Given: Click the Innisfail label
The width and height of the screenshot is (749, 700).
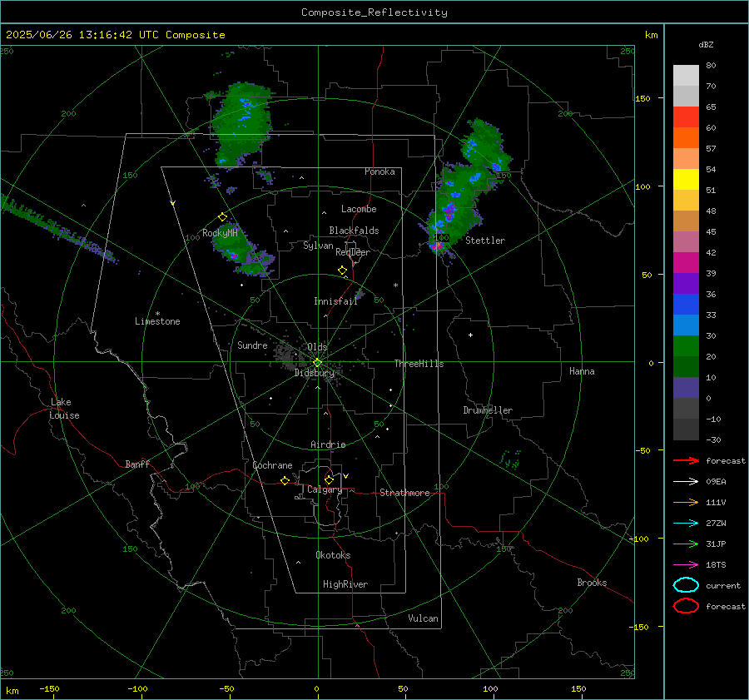Looking at the screenshot, I should point(335,301).
